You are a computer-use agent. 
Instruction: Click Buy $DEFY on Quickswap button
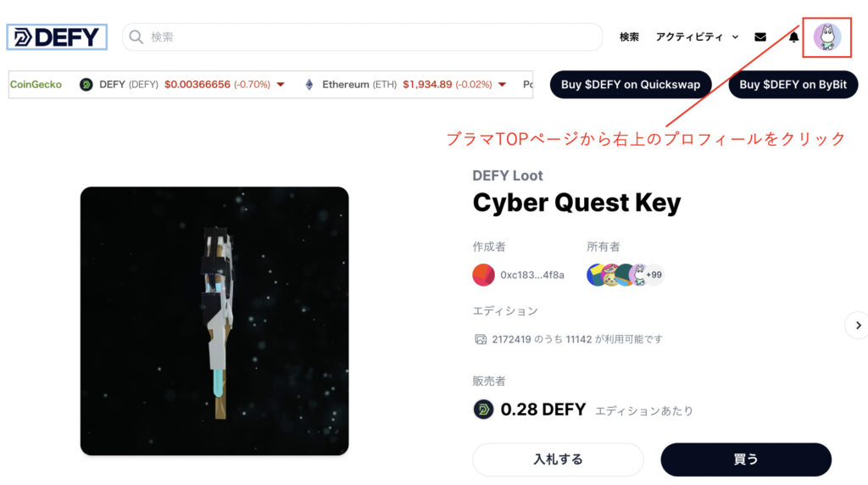click(x=631, y=85)
